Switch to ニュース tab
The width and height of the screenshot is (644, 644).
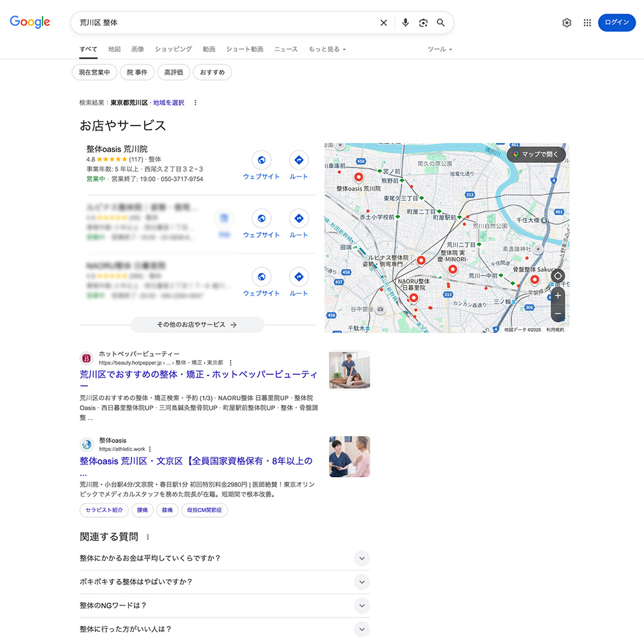tap(286, 50)
